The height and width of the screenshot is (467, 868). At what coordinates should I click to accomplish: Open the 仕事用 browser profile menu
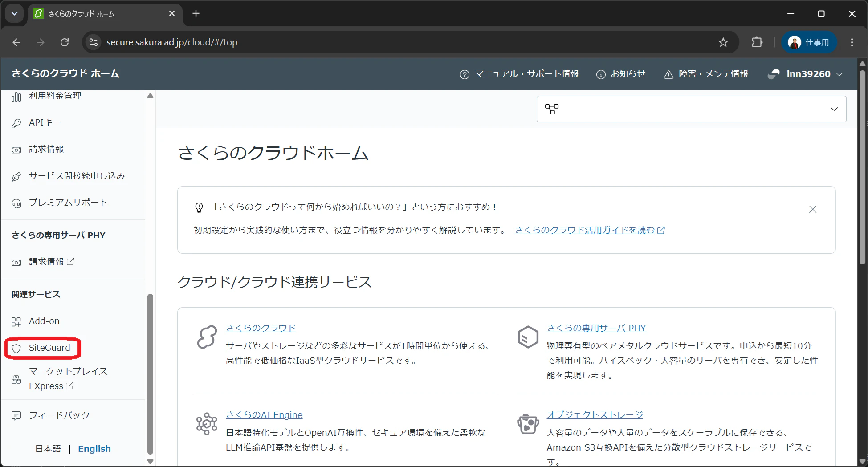coord(809,42)
